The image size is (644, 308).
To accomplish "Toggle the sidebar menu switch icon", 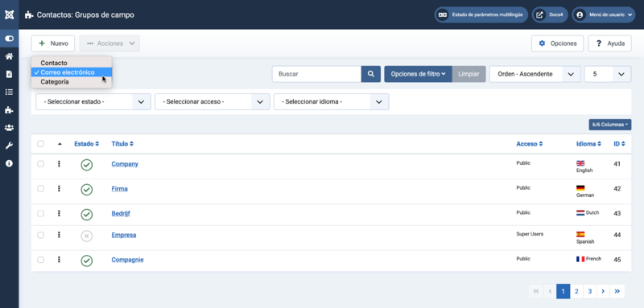I will pos(9,39).
